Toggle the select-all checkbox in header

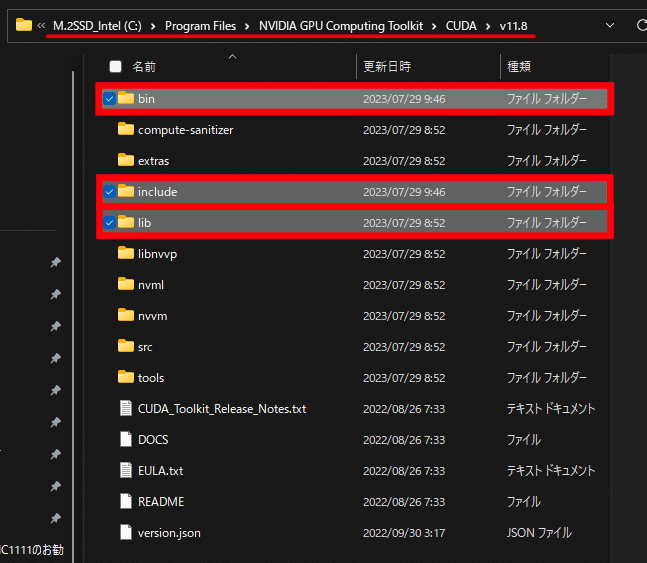[116, 66]
